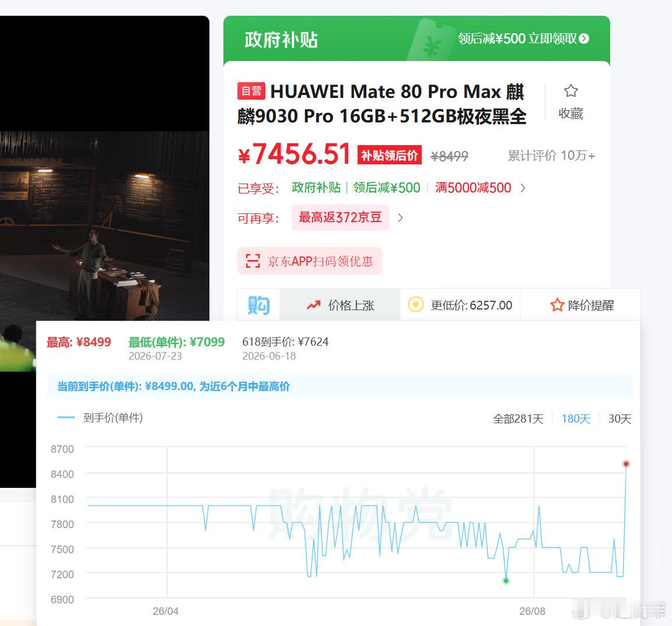
Task: Click the 可再享: label
Action: click(x=258, y=219)
